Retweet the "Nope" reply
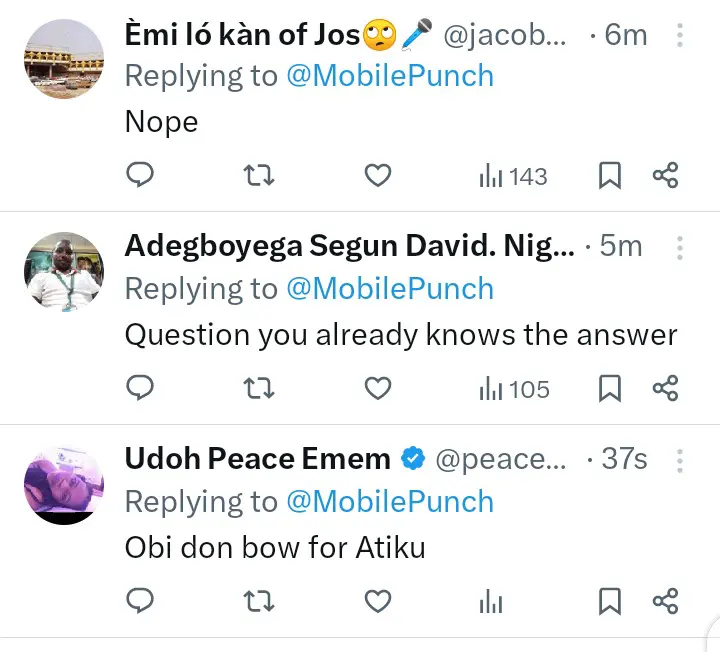 pyautogui.click(x=259, y=176)
